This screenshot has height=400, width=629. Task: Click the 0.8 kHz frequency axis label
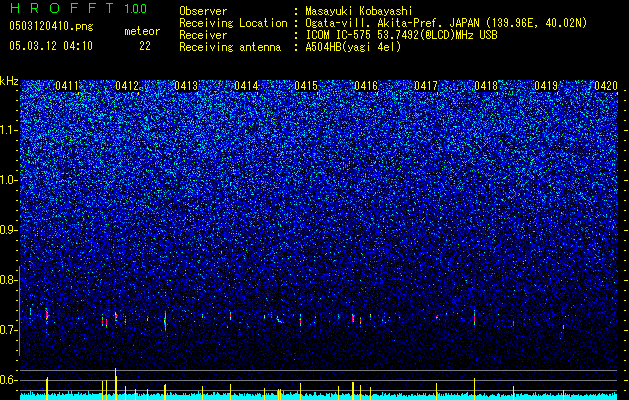(9, 280)
